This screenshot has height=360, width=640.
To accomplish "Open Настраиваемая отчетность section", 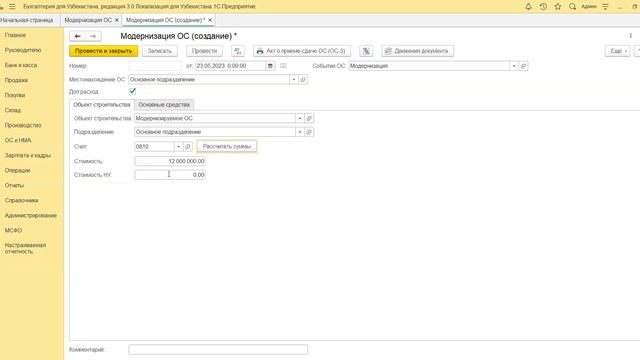I will 25,249.
